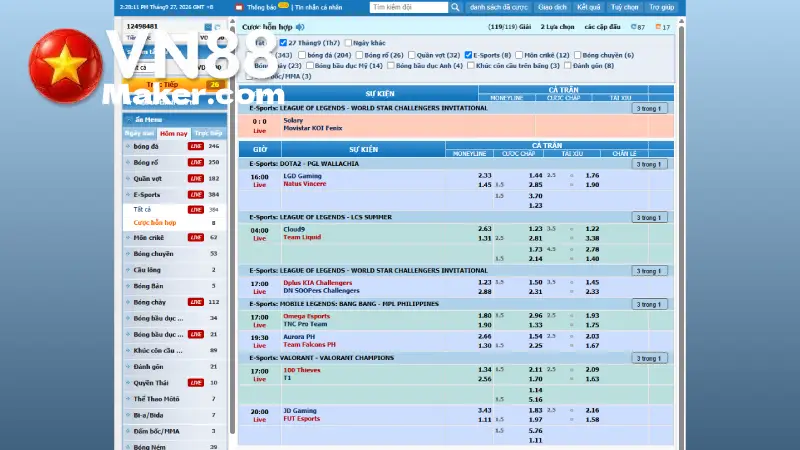Open Cược hỗn hợp in sidebar
The image size is (800, 450).
coord(155,223)
